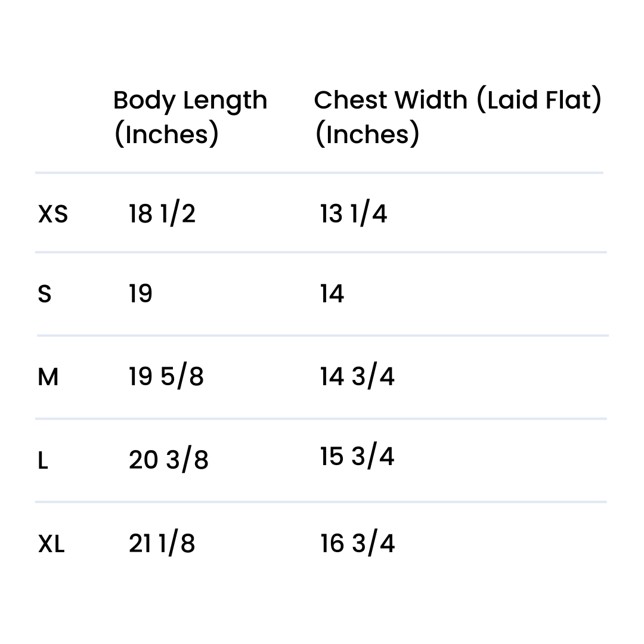The image size is (644, 644).
Task: Click the (Inches) label under Body Length
Action: coord(166,134)
